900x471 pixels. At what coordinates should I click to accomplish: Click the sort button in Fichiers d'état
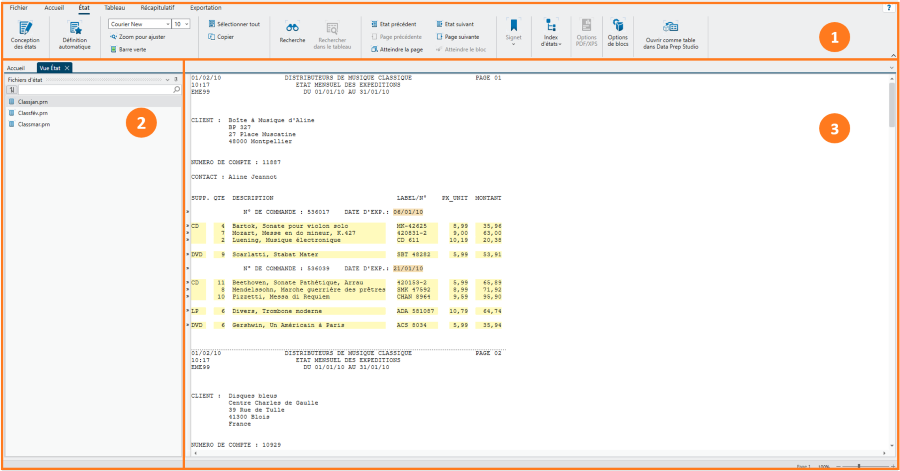[11, 89]
